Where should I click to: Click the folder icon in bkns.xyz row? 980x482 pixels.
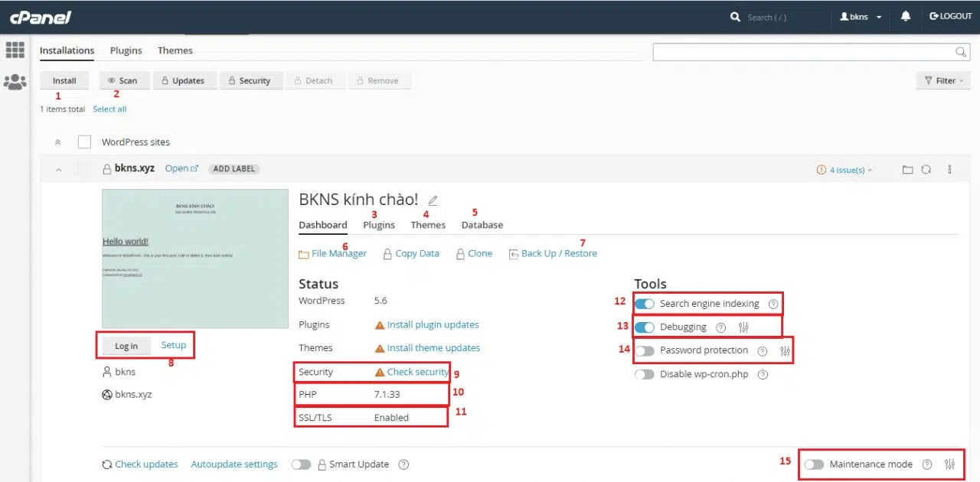907,170
